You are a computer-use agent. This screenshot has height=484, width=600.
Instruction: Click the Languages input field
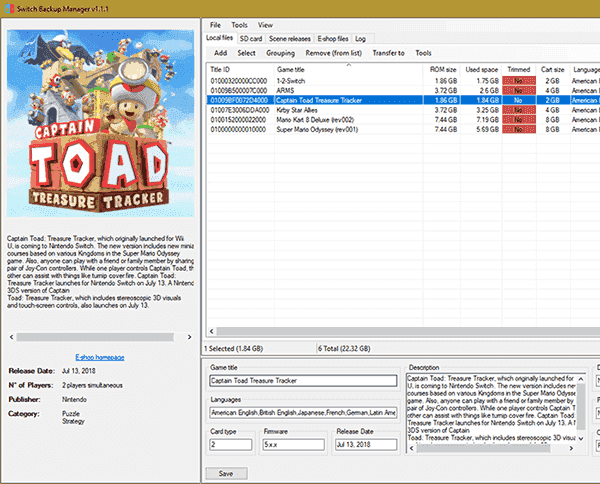click(x=303, y=413)
